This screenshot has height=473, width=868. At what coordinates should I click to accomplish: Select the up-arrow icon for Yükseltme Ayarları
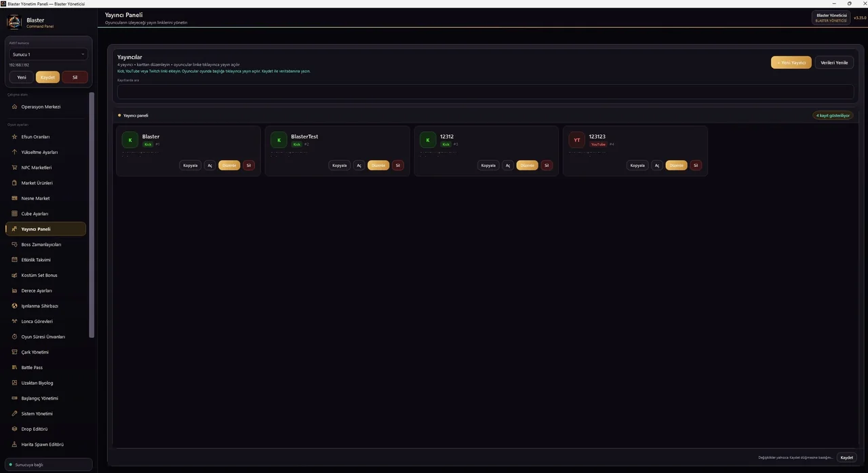point(15,152)
